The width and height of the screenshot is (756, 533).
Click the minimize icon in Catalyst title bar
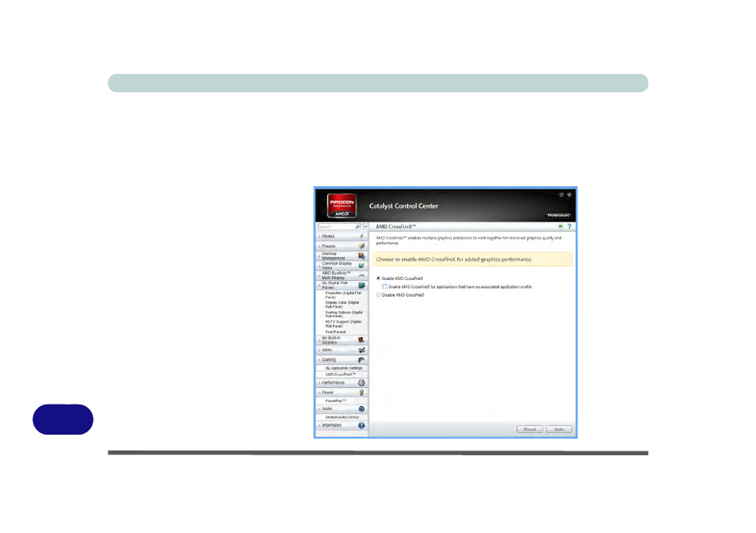coord(561,195)
